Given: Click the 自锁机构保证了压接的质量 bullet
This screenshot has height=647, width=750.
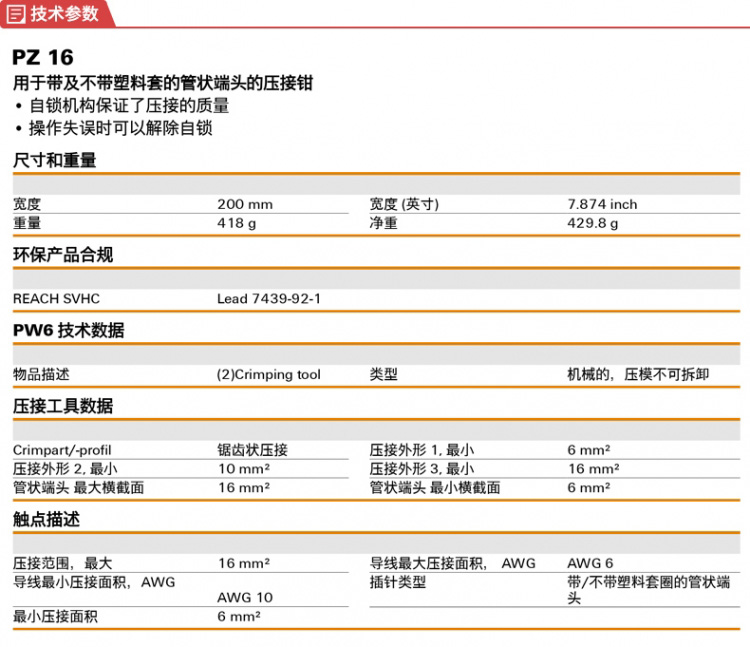Looking at the screenshot, I should pos(129,106).
